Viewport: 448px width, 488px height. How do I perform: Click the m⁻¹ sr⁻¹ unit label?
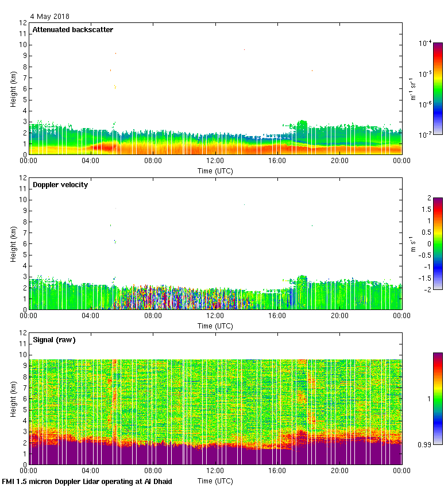coord(413,88)
